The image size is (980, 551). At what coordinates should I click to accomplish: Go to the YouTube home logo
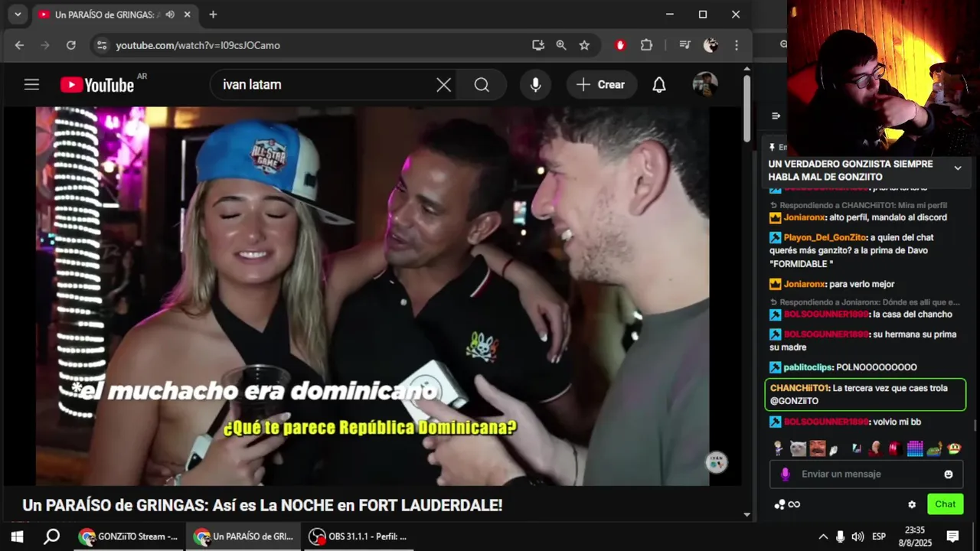coord(97,85)
